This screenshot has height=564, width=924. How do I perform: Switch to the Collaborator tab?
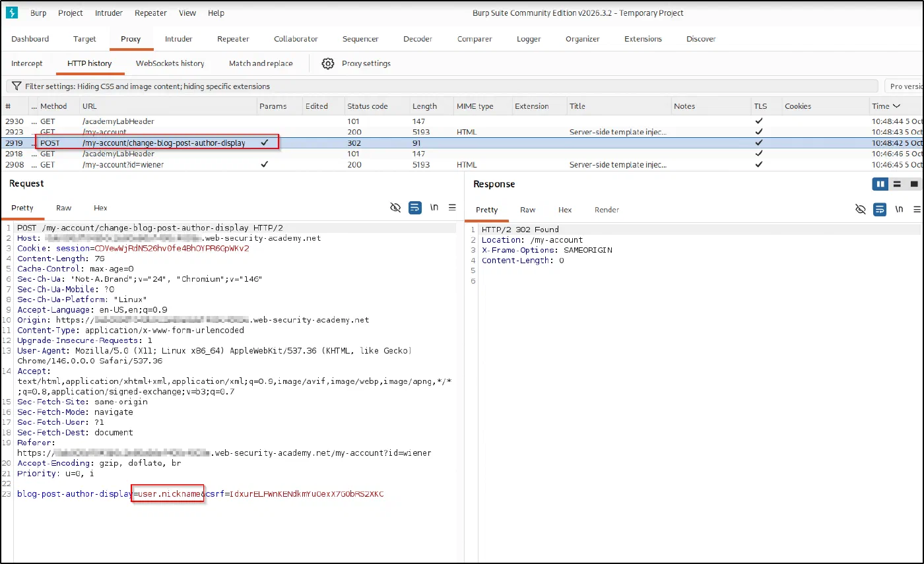pyautogui.click(x=296, y=39)
